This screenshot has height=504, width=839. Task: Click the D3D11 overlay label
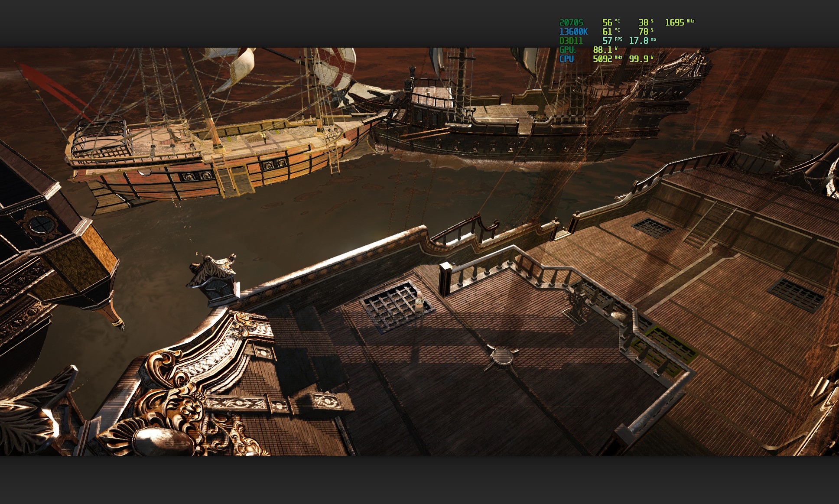[571, 41]
